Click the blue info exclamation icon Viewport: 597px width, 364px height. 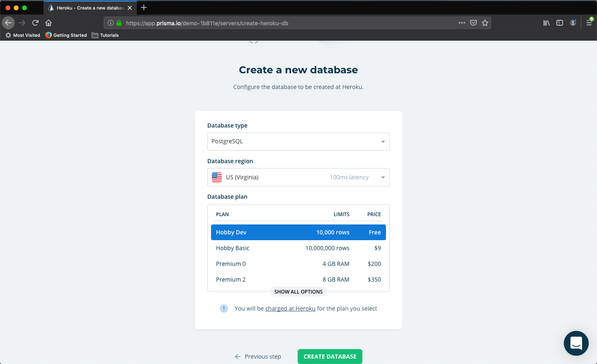click(x=224, y=309)
